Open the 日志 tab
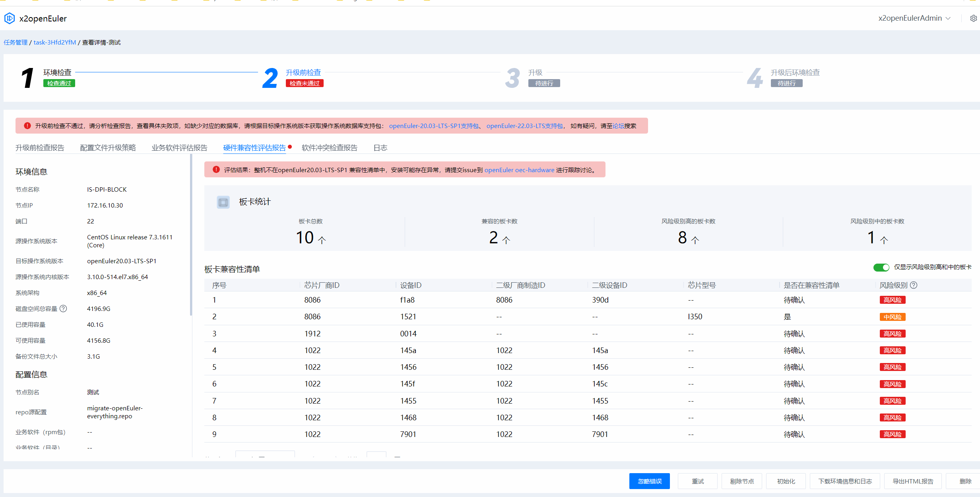Viewport: 980px width, 497px height. tap(380, 148)
